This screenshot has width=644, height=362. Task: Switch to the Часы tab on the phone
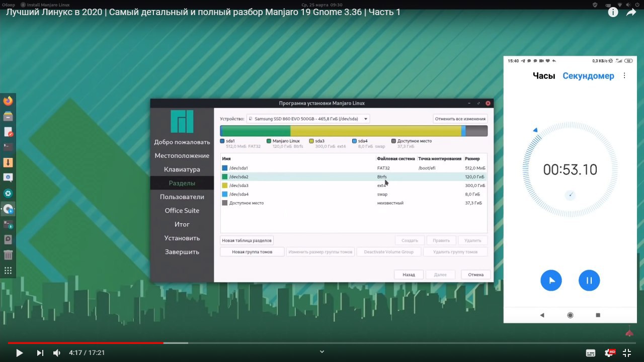[x=544, y=76]
